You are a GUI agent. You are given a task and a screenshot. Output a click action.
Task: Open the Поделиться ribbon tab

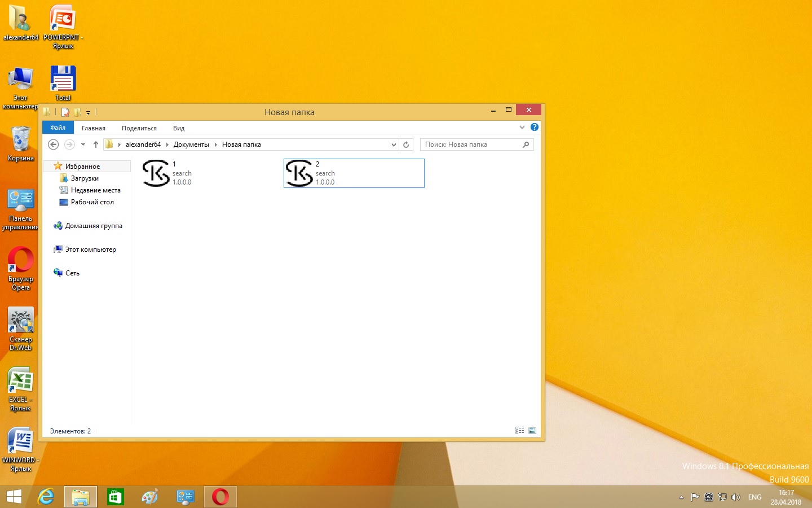click(139, 128)
